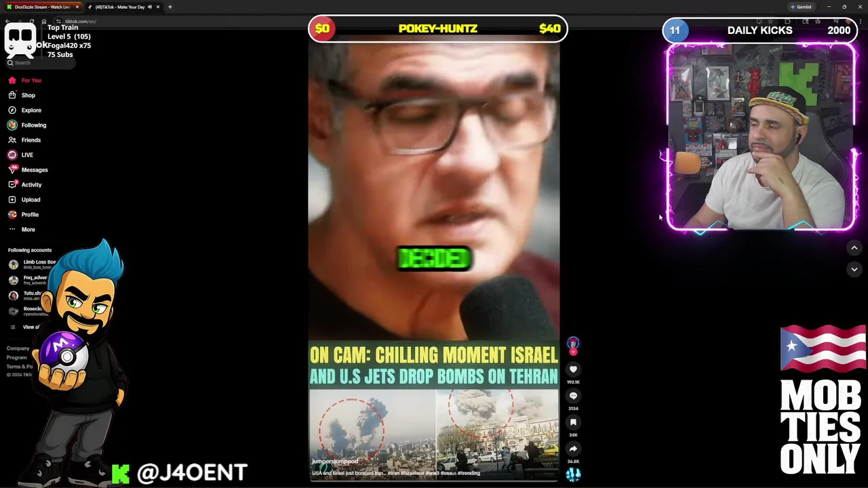
Task: Click the #trending hashtag in the caption
Action: [x=469, y=473]
